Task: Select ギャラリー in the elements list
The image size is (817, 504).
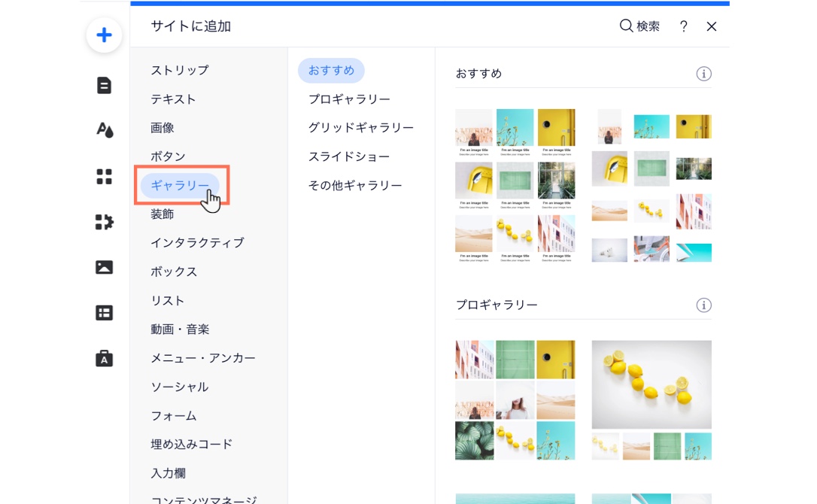Action: pos(180,184)
